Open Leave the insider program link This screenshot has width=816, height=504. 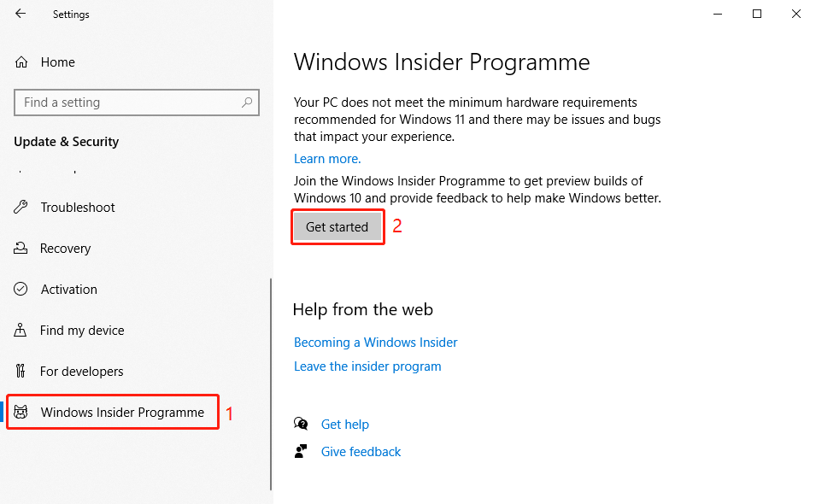point(367,366)
